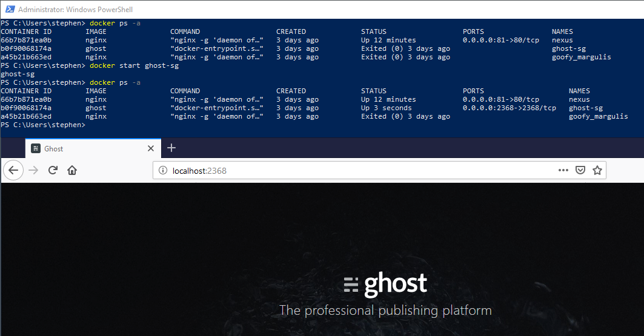The height and width of the screenshot is (336, 644).
Task: Click 'Up 12 minutes' in first listing
Action: (x=388, y=40)
